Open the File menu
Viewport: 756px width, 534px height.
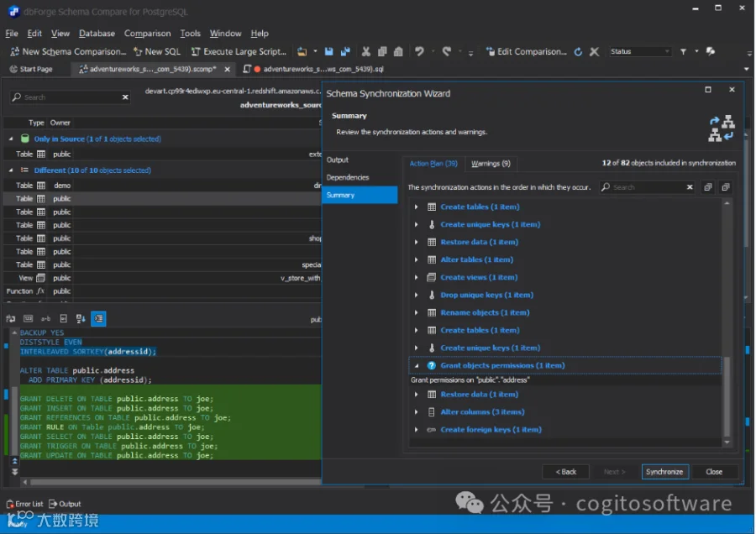(x=12, y=34)
